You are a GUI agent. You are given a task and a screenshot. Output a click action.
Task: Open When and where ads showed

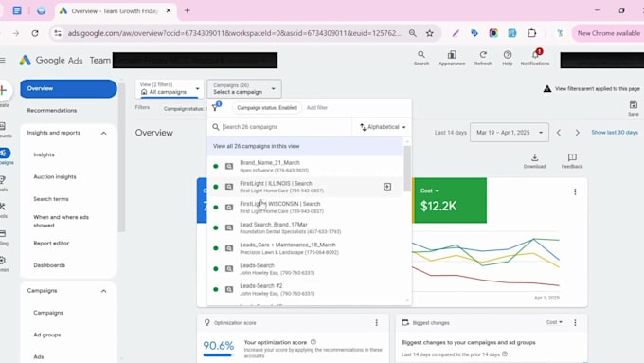click(x=62, y=221)
